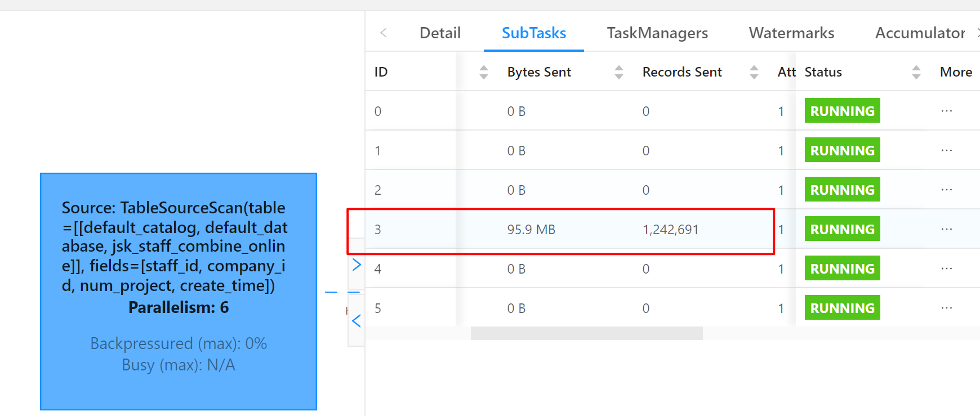
Task: Collapse the detail panel with left chevron
Action: 357,321
